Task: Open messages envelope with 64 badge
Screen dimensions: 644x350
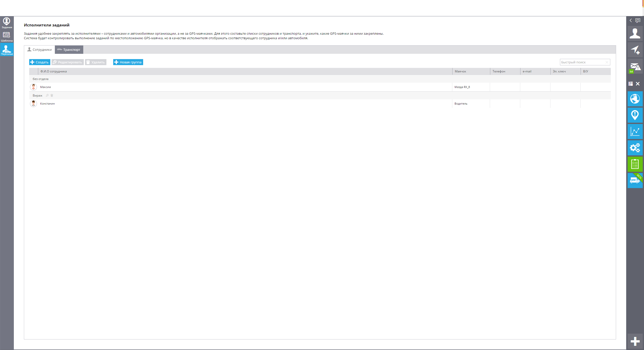Action: (x=635, y=67)
